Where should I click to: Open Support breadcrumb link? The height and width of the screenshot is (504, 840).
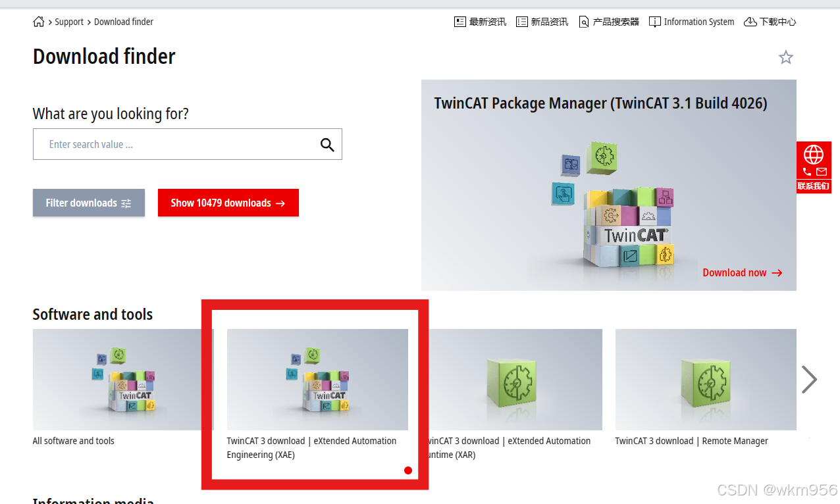69,22
